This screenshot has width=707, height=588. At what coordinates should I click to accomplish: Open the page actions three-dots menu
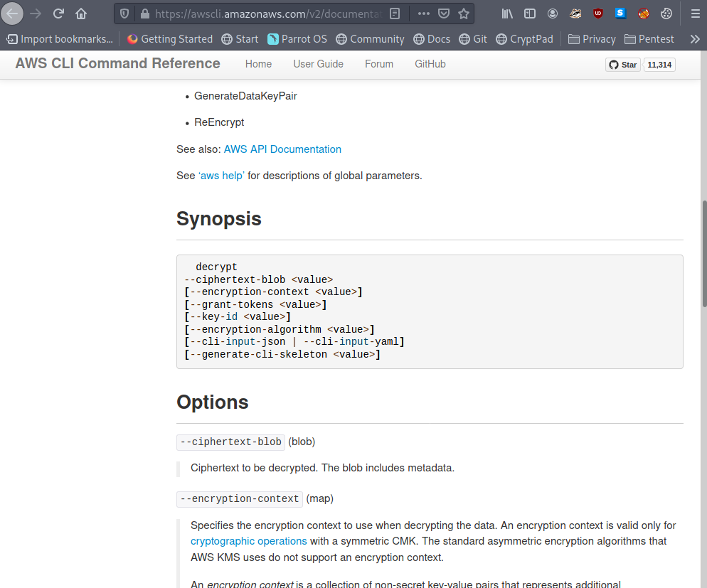pyautogui.click(x=423, y=14)
